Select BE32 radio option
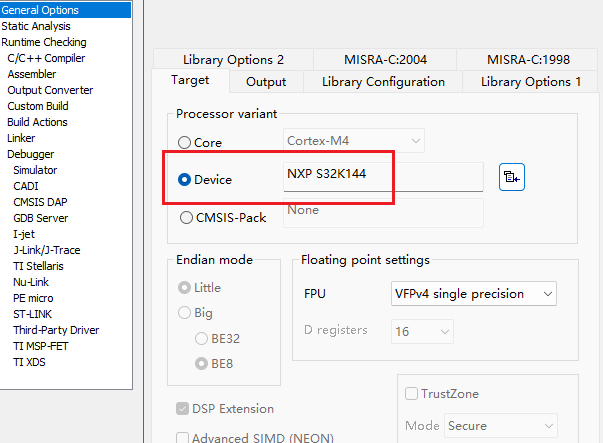 coord(202,338)
